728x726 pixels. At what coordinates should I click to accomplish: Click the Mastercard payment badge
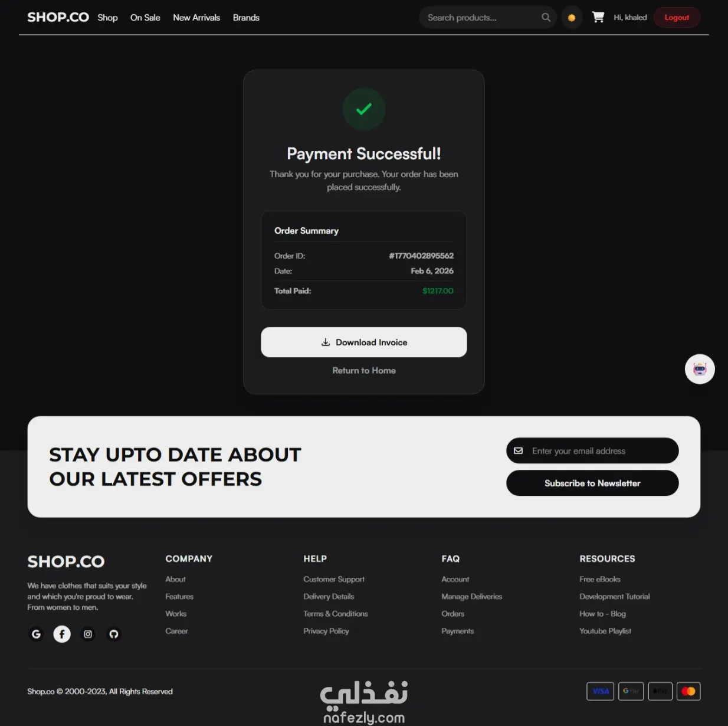point(688,691)
